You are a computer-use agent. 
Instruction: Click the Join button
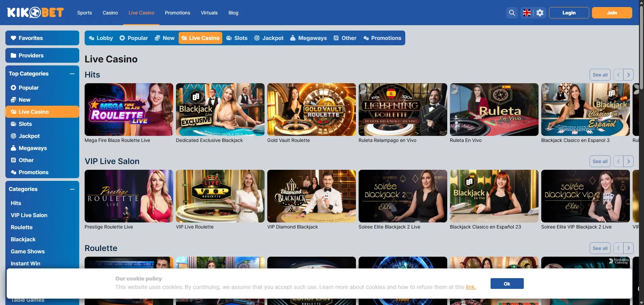click(612, 13)
